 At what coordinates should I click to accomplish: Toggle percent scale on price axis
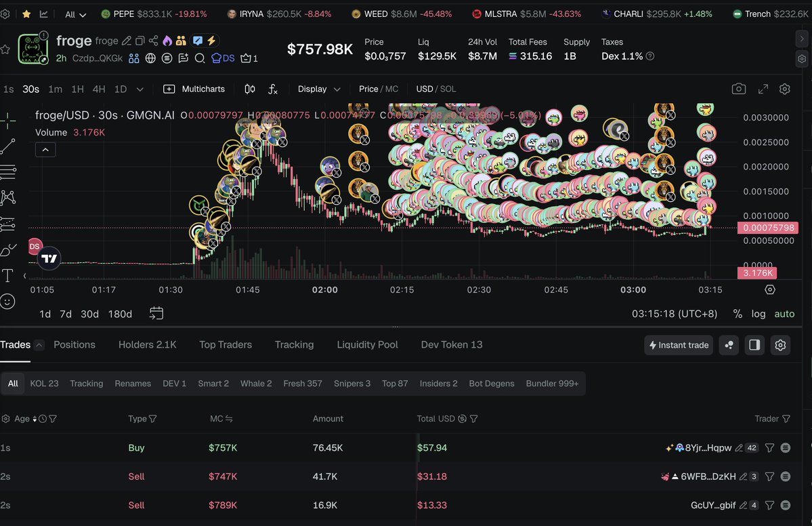pyautogui.click(x=738, y=314)
